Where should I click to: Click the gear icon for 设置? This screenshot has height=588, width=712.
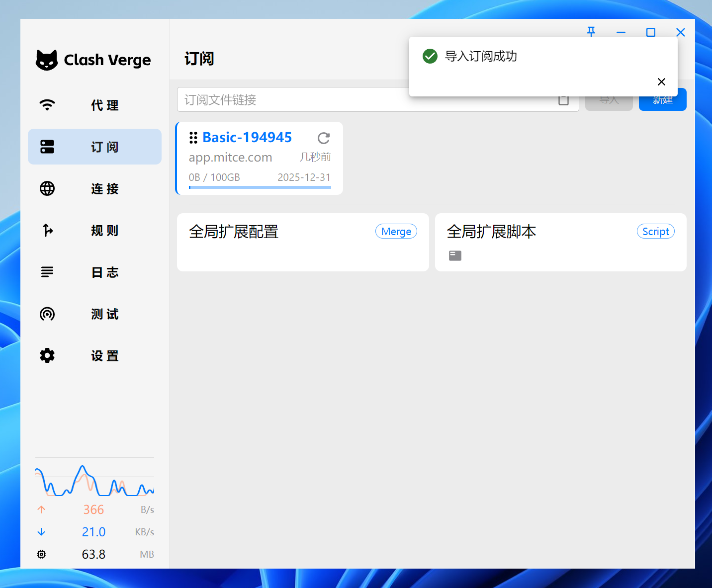click(47, 356)
